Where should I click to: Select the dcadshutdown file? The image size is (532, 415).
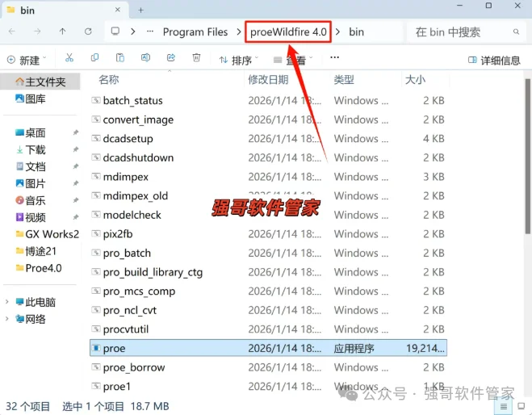point(268,157)
